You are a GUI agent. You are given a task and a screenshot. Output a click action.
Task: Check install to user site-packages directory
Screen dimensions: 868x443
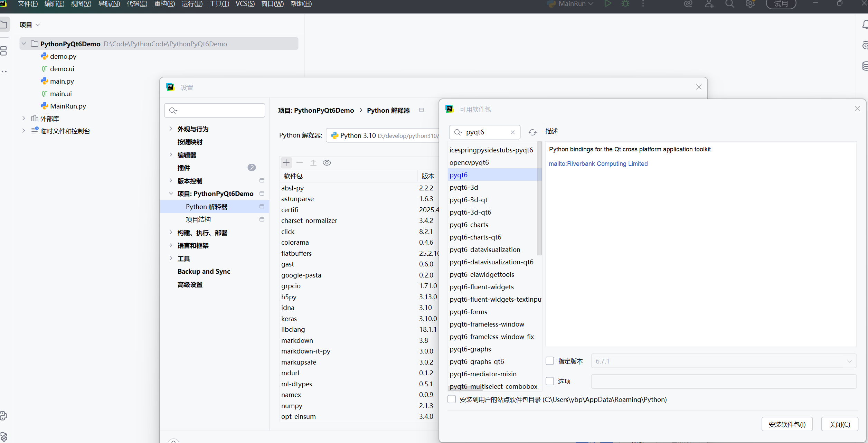pos(452,399)
